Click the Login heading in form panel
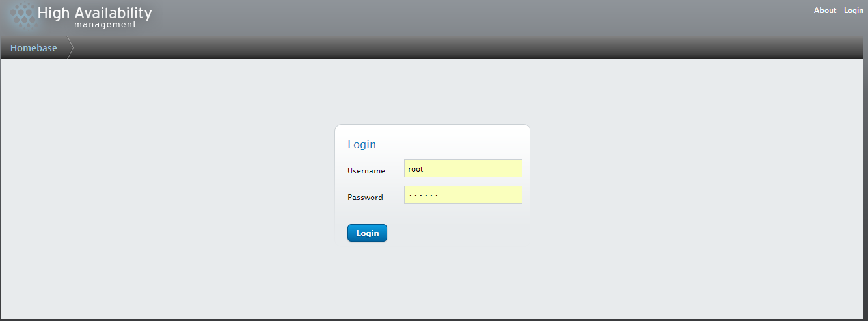The width and height of the screenshot is (868, 321). click(x=362, y=144)
